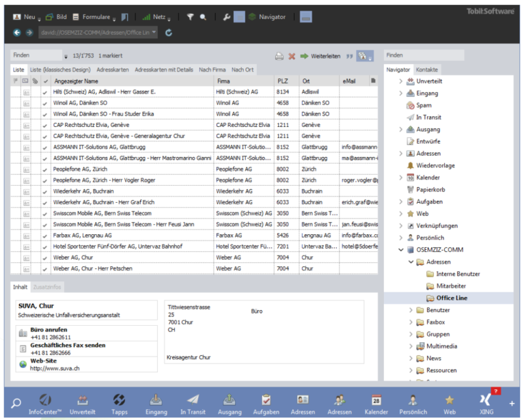Switch to the Adresskarten tab

tap(113, 70)
